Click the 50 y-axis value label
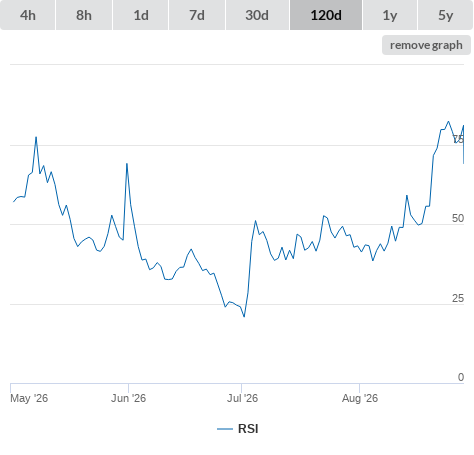 (458, 218)
